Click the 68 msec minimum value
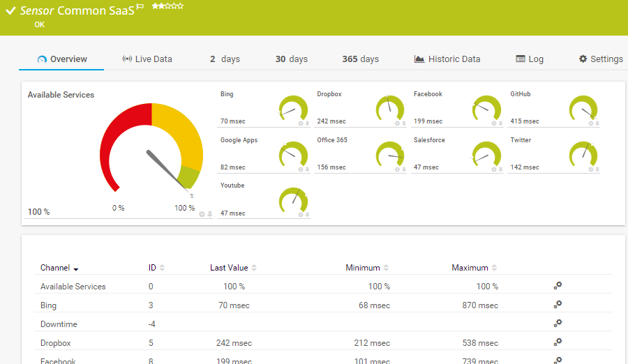628x364 pixels. pos(374,305)
